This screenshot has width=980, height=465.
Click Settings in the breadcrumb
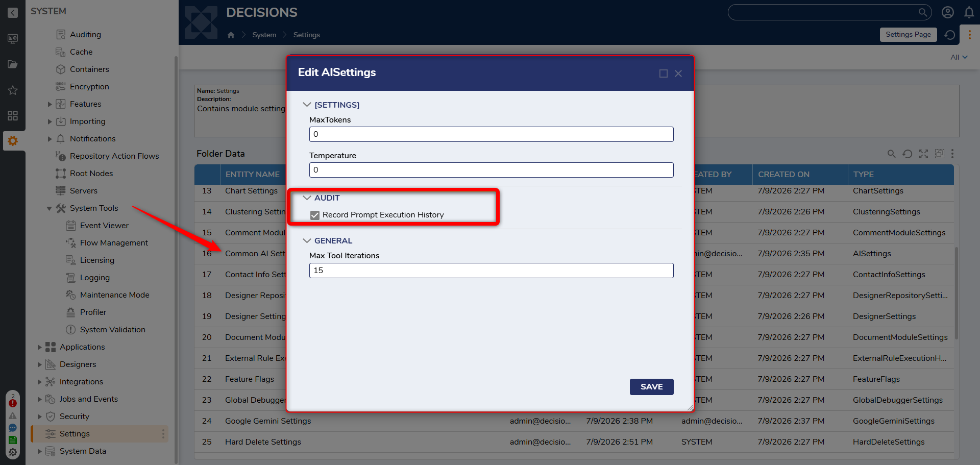click(307, 35)
